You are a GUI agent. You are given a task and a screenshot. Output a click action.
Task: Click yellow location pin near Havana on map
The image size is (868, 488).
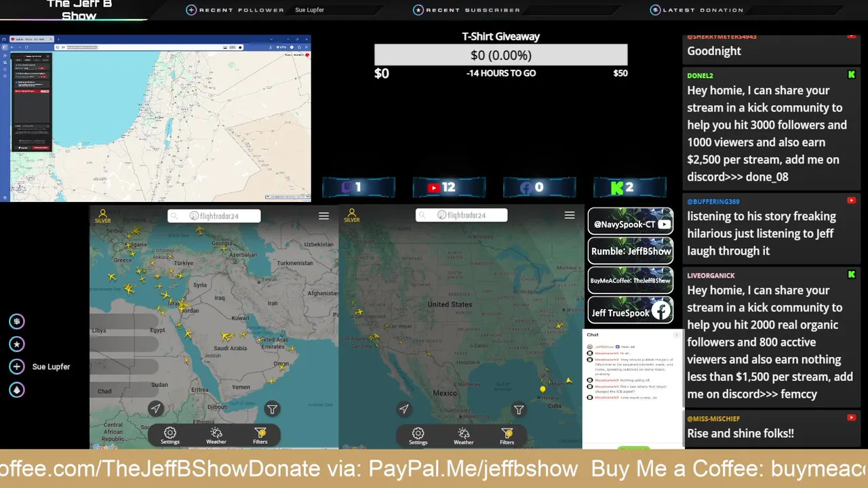(542, 389)
